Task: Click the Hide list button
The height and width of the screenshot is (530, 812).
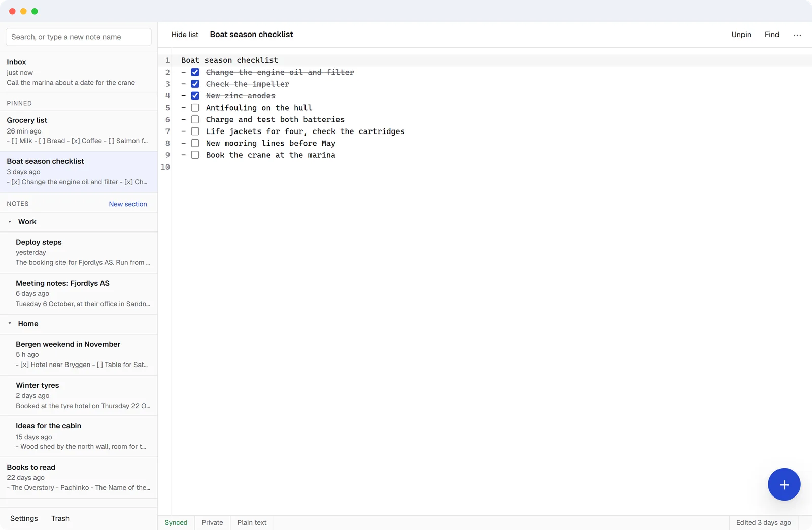Action: (185, 35)
